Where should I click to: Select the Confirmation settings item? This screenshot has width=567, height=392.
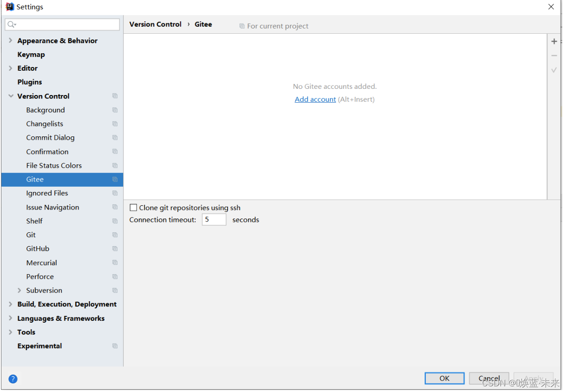point(48,152)
